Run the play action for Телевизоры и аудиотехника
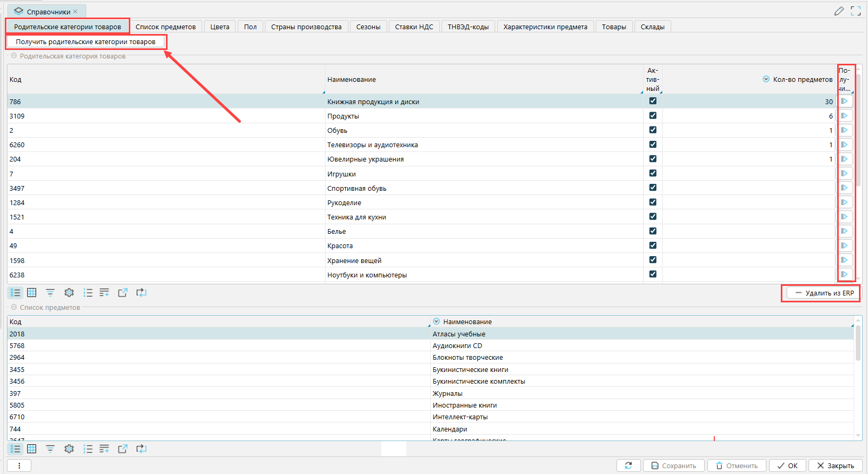868x474 pixels. coord(845,145)
